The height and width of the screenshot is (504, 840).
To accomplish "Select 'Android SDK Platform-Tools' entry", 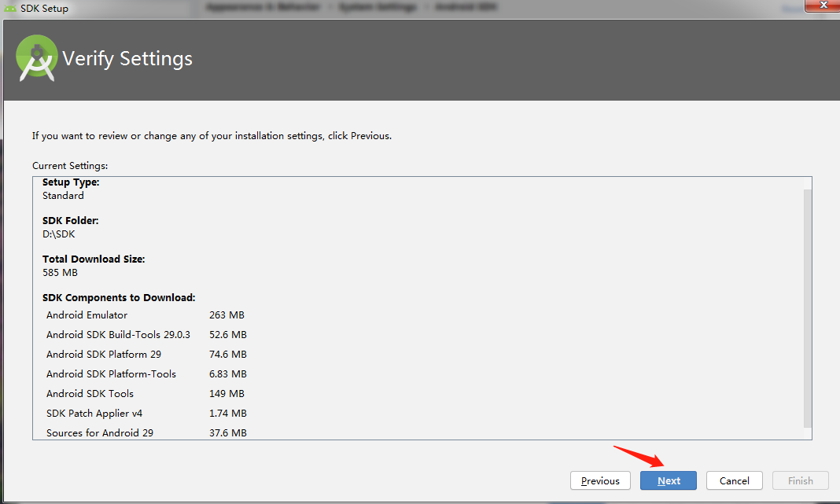I will click(111, 373).
